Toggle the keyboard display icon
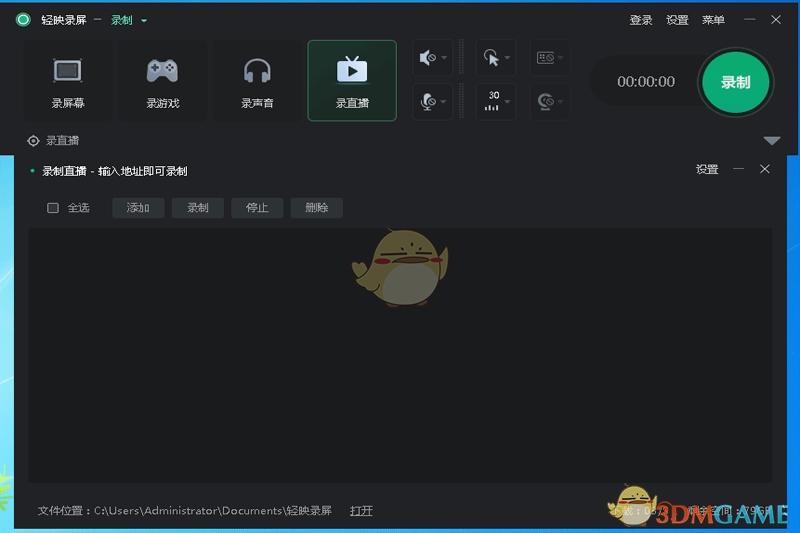Image resolution: width=800 pixels, height=533 pixels. 545,58
